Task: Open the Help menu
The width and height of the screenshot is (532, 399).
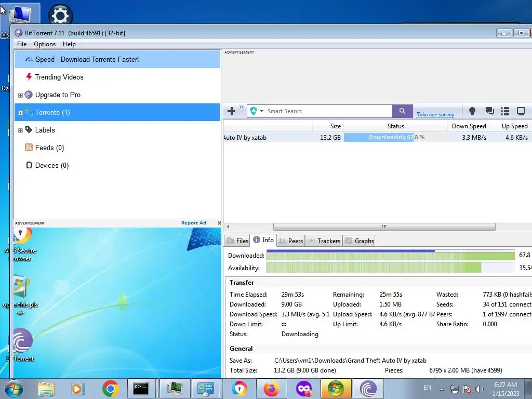Action: 69,44
